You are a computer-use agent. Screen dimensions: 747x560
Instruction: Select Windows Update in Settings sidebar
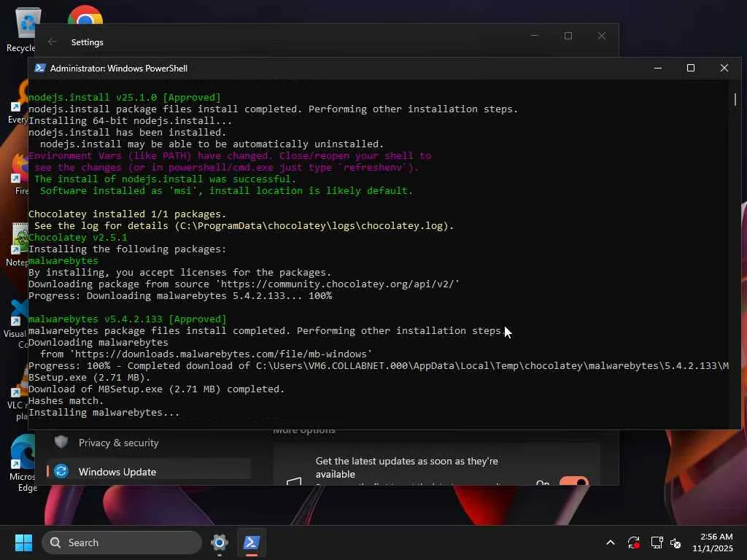(x=149, y=472)
